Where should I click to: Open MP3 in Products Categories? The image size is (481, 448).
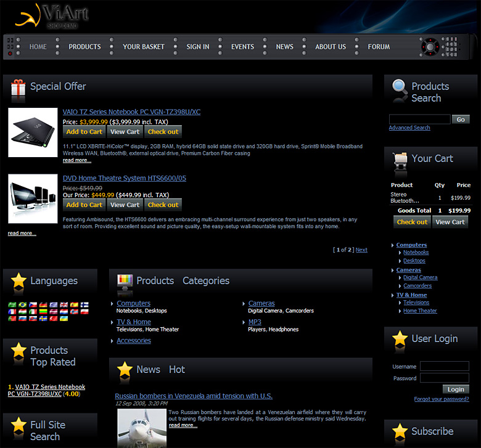[x=255, y=322]
